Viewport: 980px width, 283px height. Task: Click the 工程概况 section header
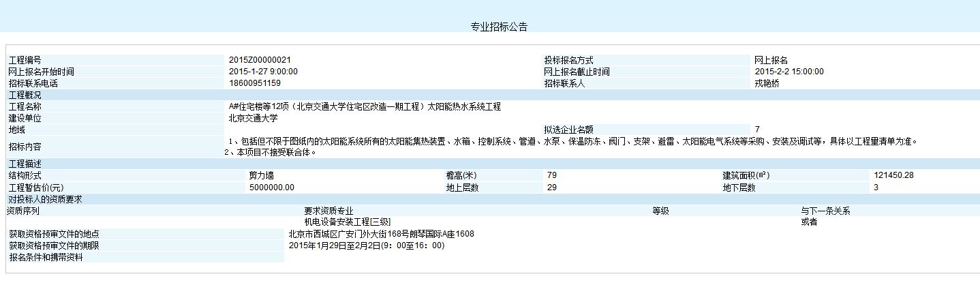pyautogui.click(x=25, y=95)
